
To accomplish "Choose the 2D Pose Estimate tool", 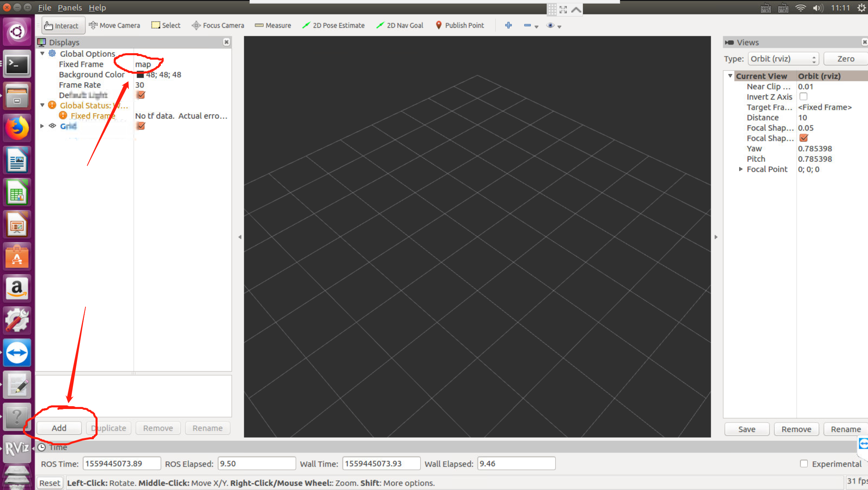I will click(x=333, y=25).
